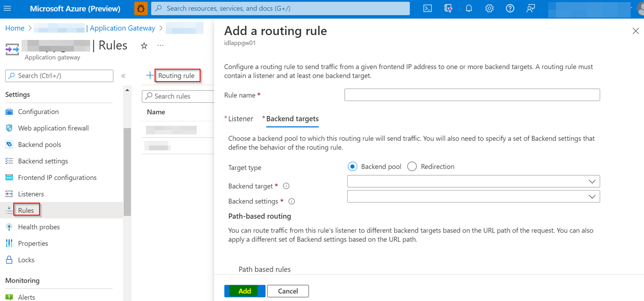644x301 pixels.
Task: Click the Microsoft Azure (Preview) title
Action: point(75,9)
